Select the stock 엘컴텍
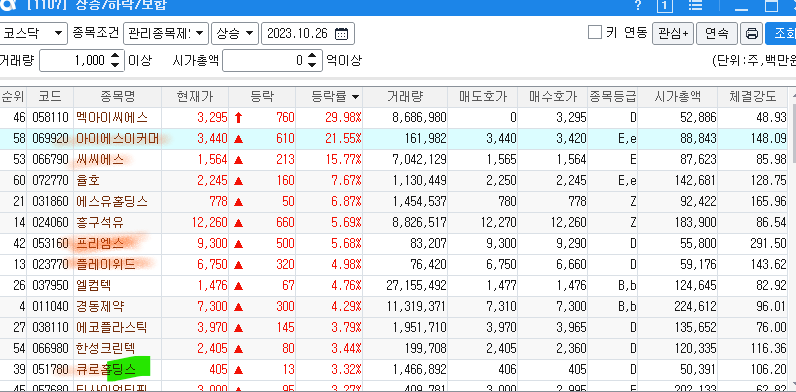The width and height of the screenshot is (796, 392). tap(93, 285)
